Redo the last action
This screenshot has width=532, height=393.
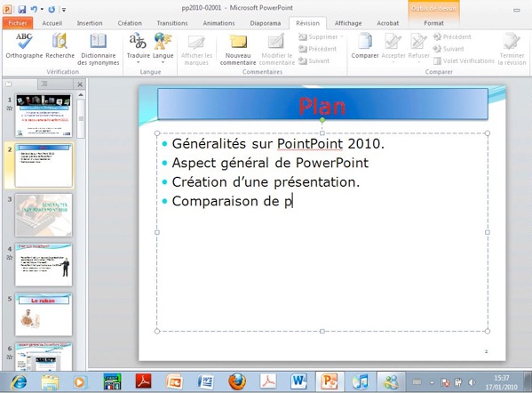click(x=52, y=9)
